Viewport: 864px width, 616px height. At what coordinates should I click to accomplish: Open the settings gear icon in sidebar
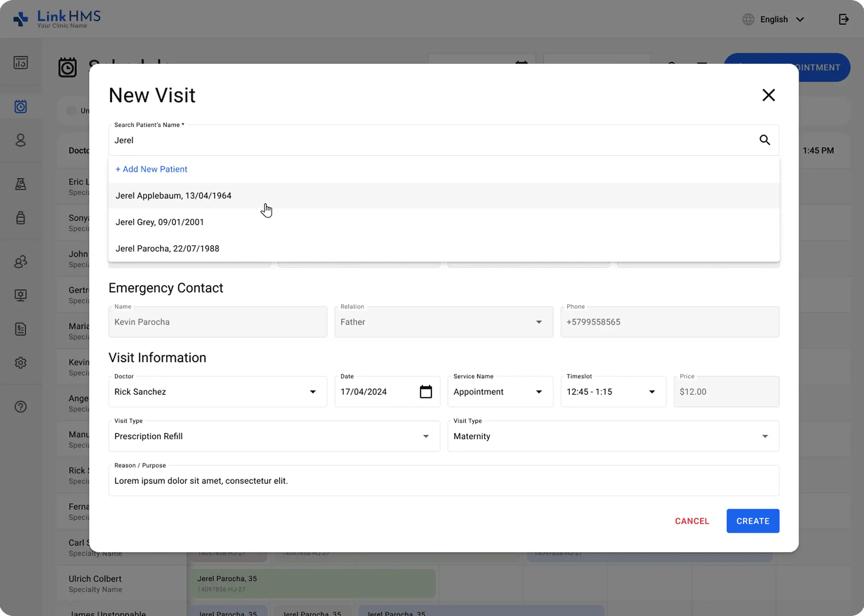(x=21, y=362)
